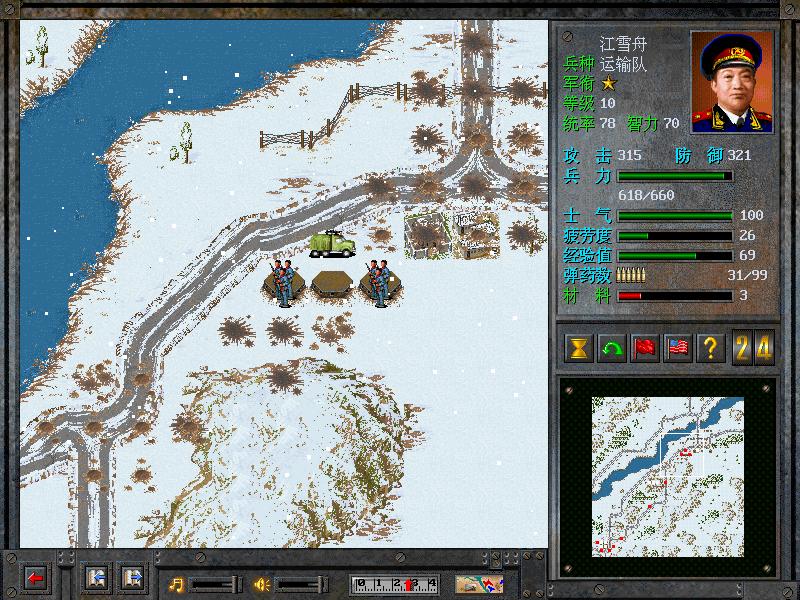Click the commander name 江雪舟
The image size is (800, 600).
click(x=623, y=44)
